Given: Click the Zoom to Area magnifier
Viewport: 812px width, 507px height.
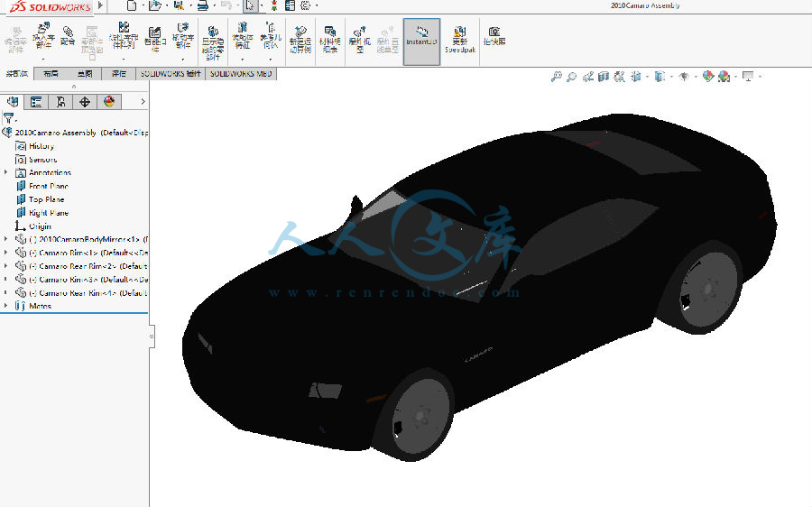Looking at the screenshot, I should [571, 77].
